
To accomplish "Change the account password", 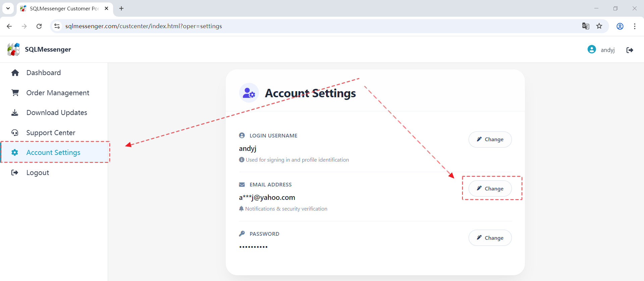I will pyautogui.click(x=490, y=238).
